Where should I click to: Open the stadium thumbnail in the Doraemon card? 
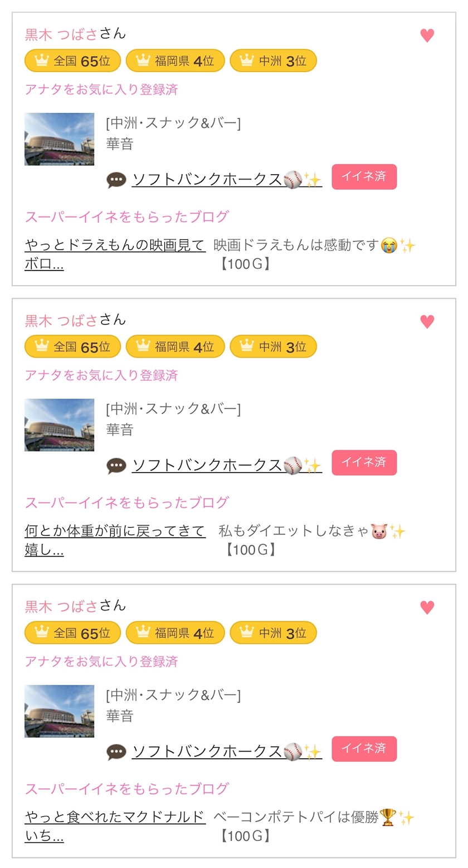pos(59,139)
